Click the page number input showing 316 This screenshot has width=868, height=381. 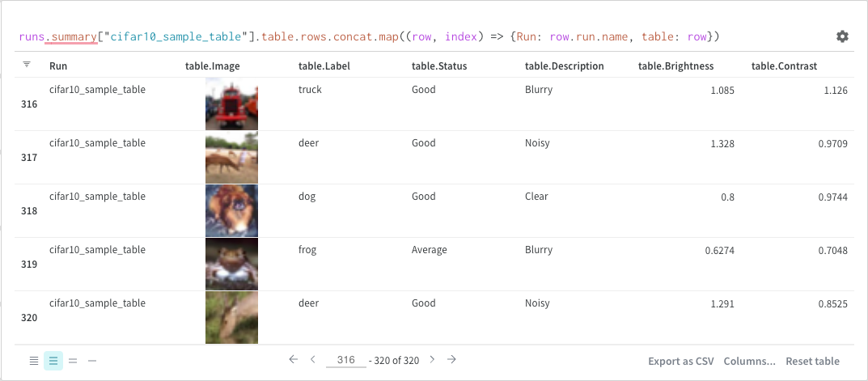pos(346,360)
